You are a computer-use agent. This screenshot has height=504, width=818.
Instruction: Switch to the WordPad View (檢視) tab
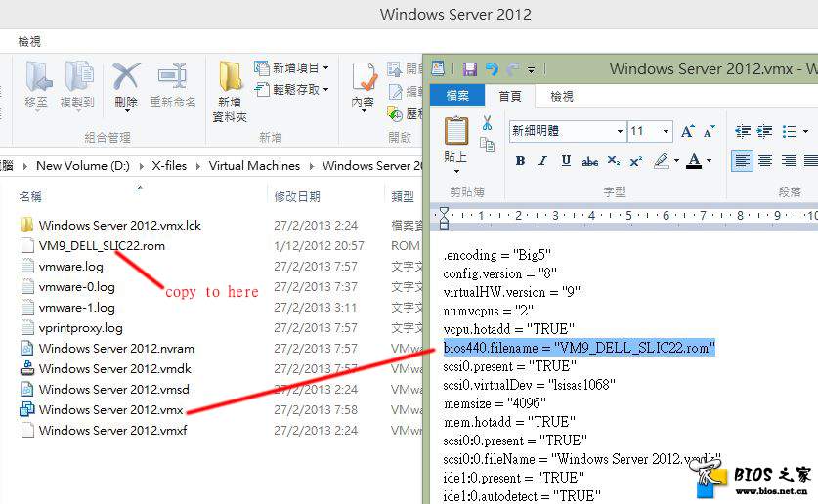click(x=562, y=96)
